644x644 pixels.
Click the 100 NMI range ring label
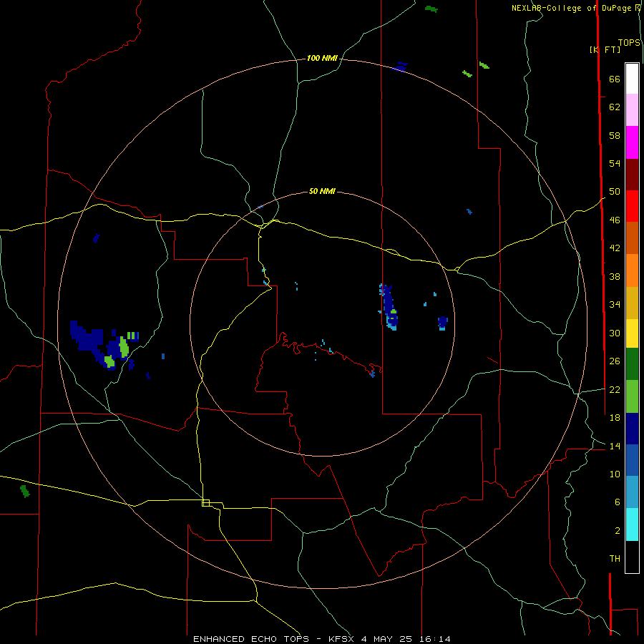322,59
